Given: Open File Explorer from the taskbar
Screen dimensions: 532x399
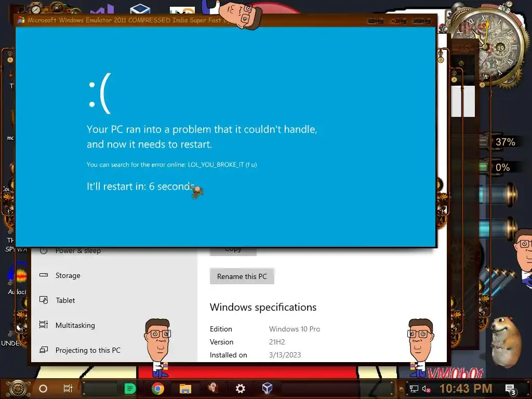Looking at the screenshot, I should coord(185,389).
